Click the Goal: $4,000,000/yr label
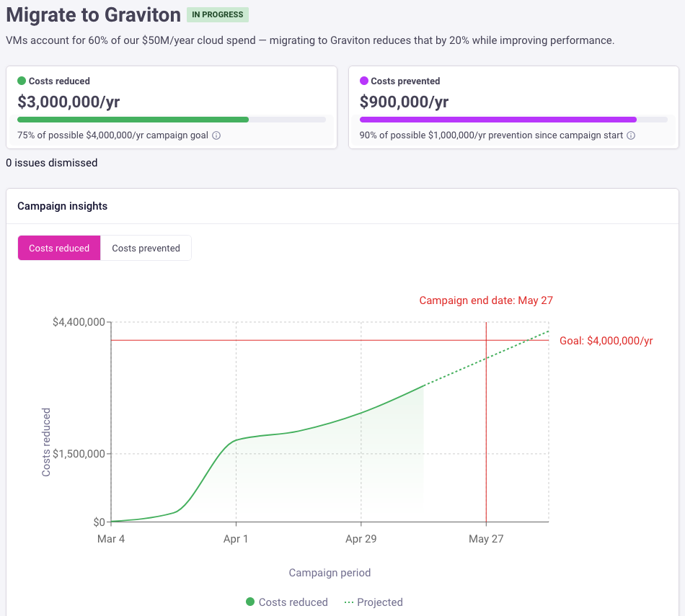685x616 pixels. 606,341
